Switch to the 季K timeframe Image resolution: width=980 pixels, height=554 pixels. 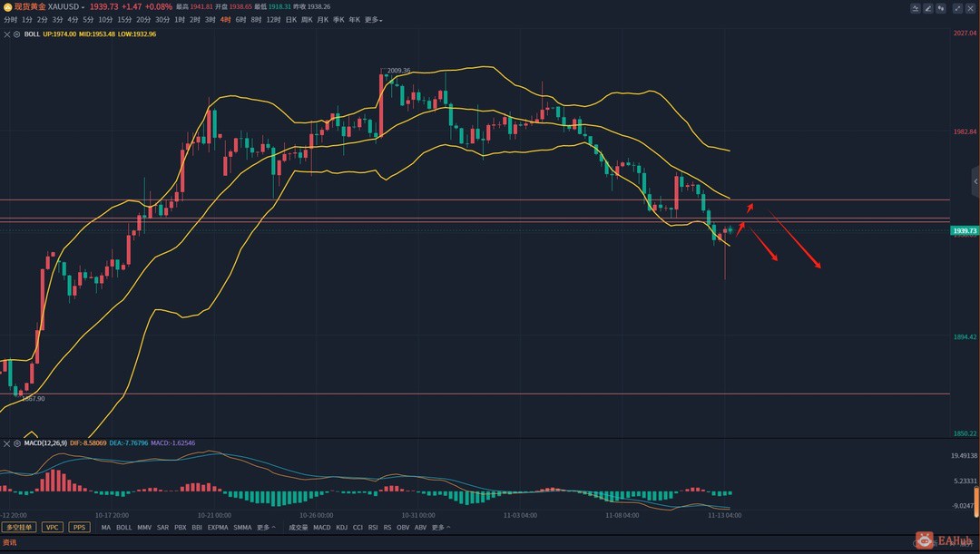(338, 20)
